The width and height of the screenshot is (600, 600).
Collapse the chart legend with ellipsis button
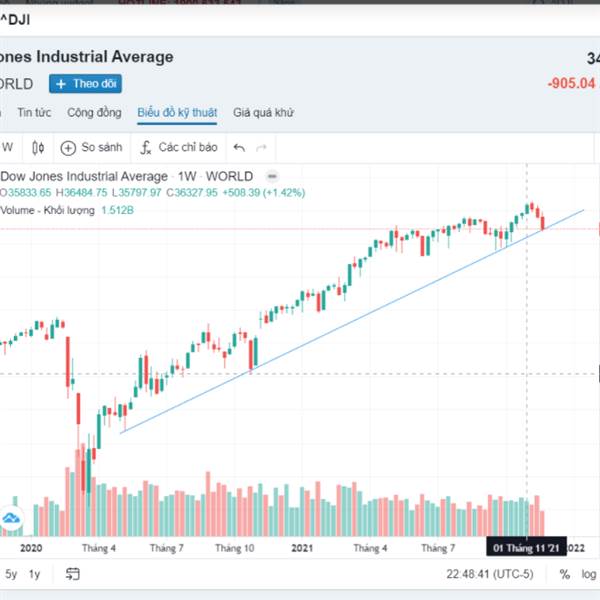pyautogui.click(x=272, y=176)
